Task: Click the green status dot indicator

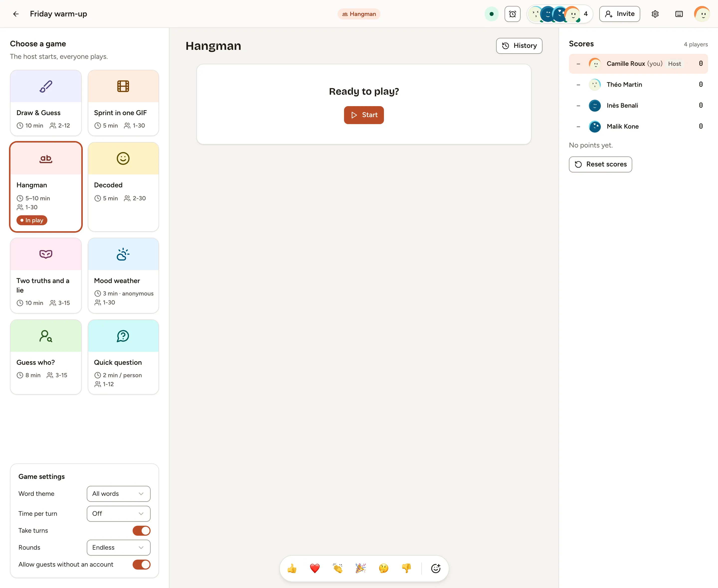Action: click(491, 14)
